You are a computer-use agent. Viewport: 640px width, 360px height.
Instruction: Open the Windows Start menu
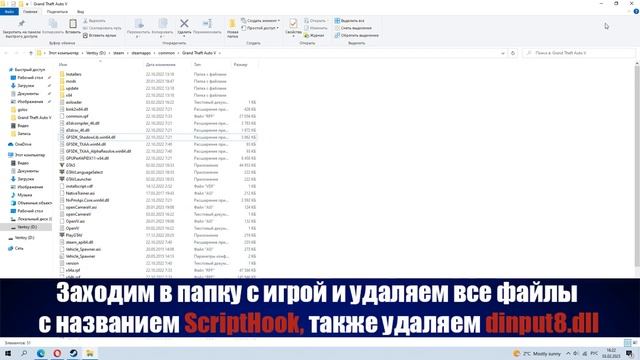coord(8,353)
